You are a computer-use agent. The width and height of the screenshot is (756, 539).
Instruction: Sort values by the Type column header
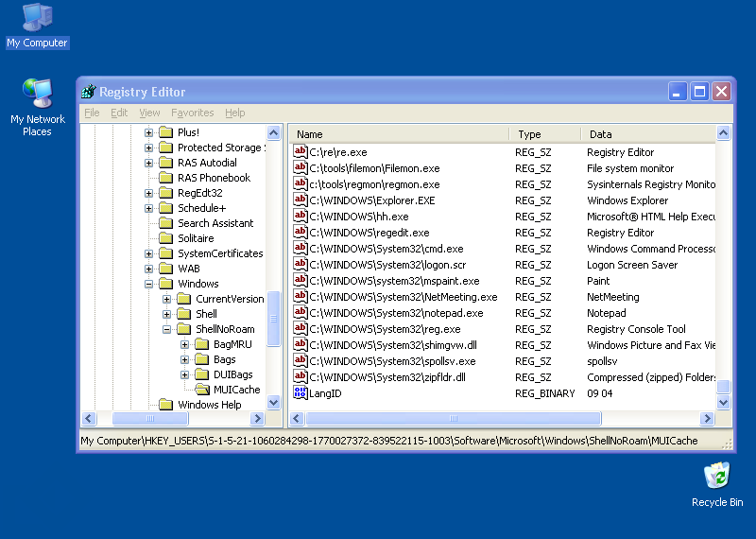(546, 134)
